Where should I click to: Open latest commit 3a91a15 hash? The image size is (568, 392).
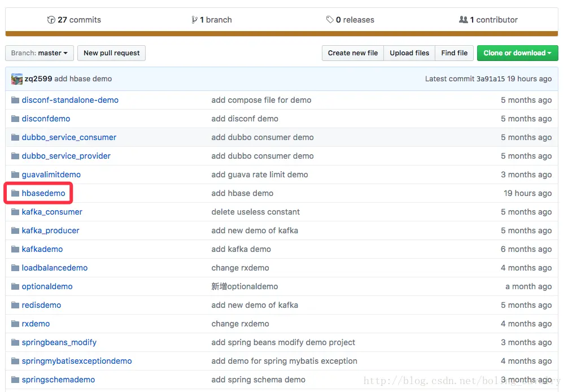(x=491, y=79)
